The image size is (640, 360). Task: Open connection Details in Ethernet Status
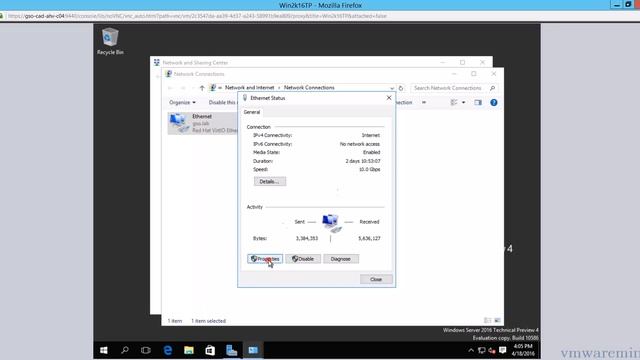270,181
